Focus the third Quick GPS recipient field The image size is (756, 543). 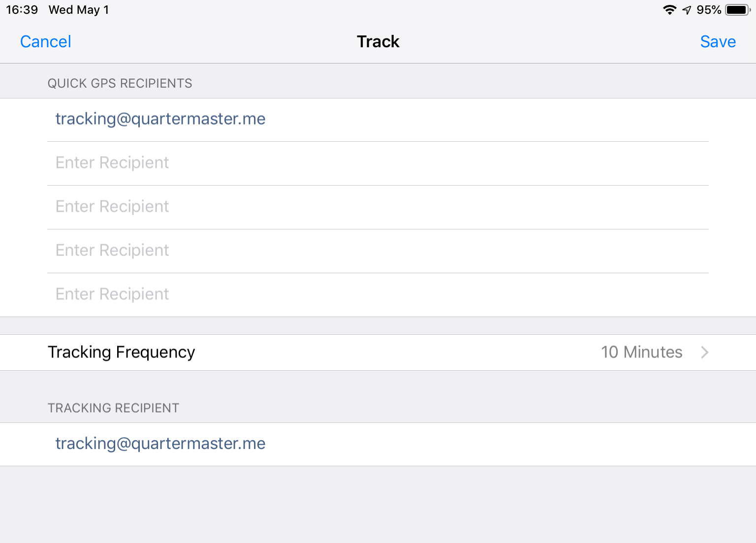click(x=378, y=207)
